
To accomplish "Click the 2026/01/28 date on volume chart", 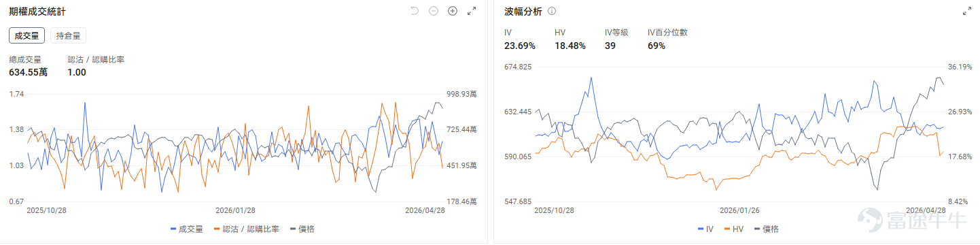I will coord(235,211).
